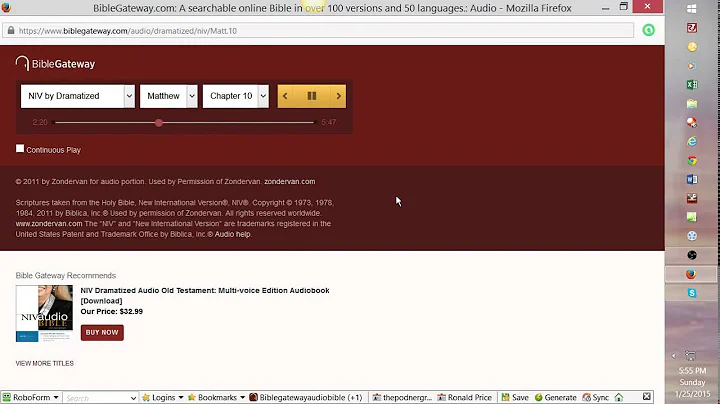Select the Firefox taskbar icon
Image resolution: width=720 pixels, height=404 pixels.
[691, 274]
